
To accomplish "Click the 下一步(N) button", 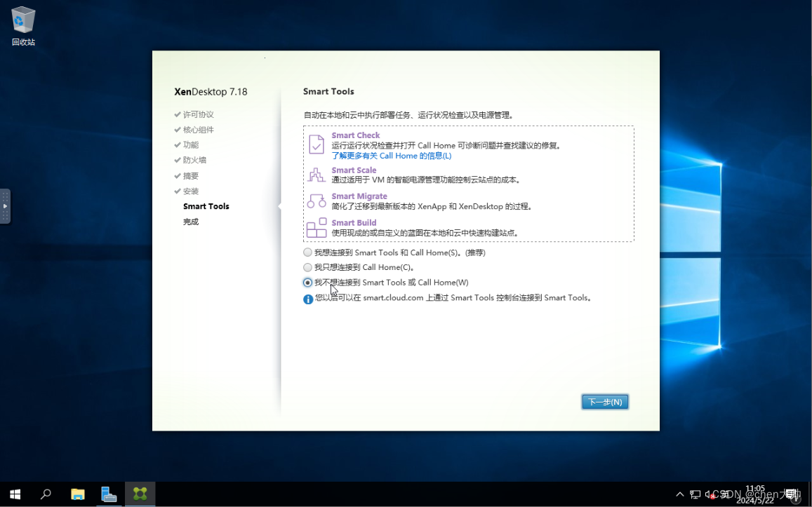I will [605, 402].
